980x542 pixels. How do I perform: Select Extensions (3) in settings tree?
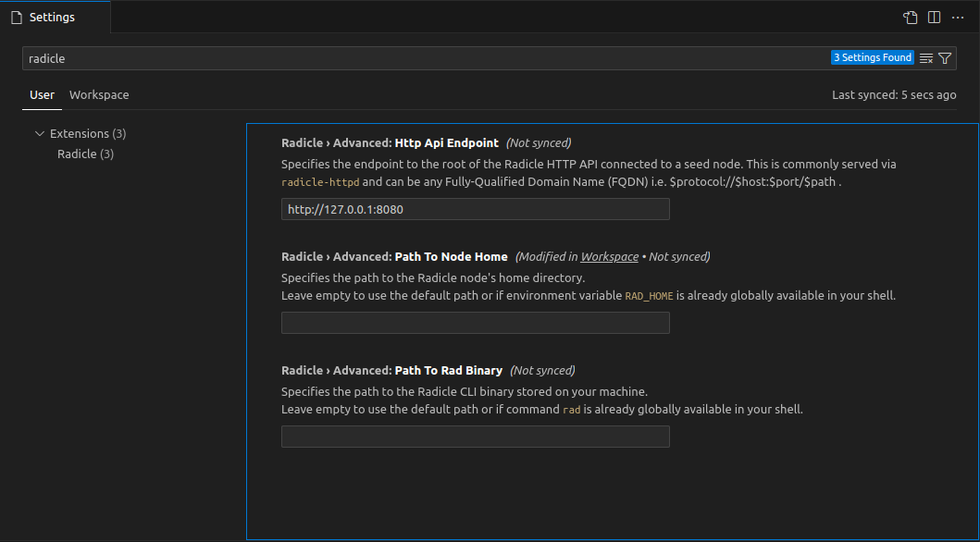pos(88,133)
